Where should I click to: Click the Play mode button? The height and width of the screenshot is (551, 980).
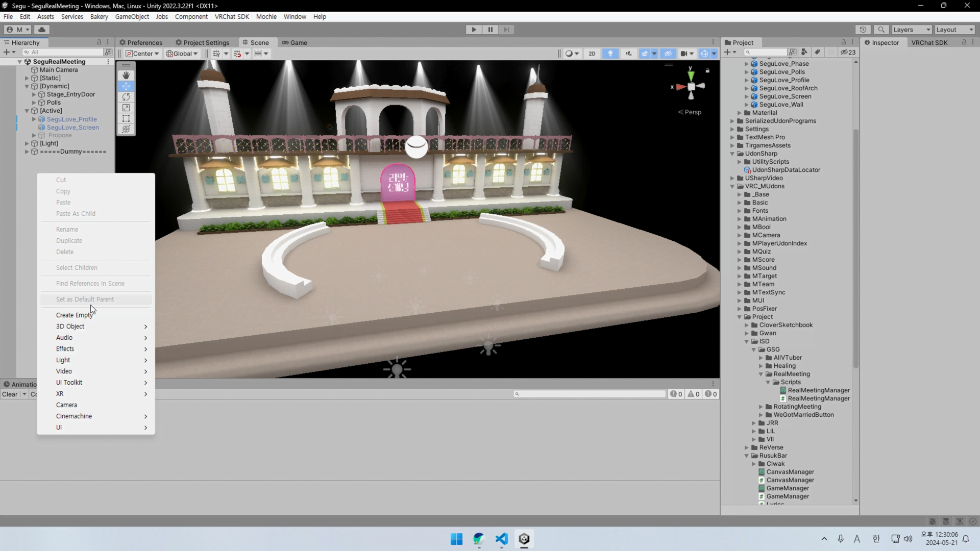(x=474, y=30)
